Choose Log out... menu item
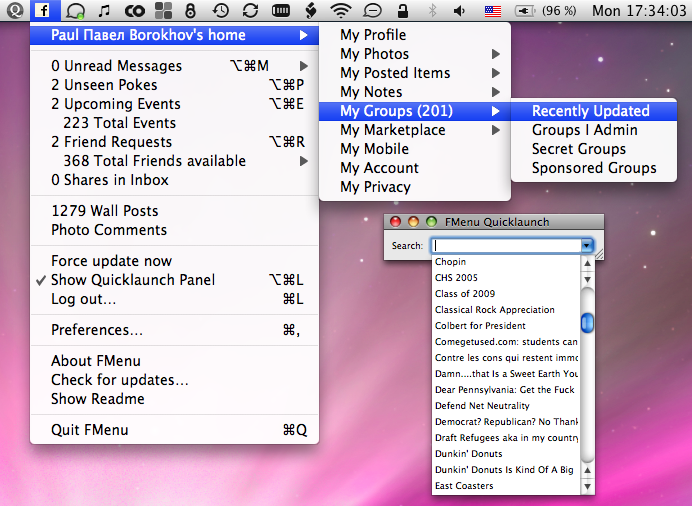The height and width of the screenshot is (506, 692). 174,299
